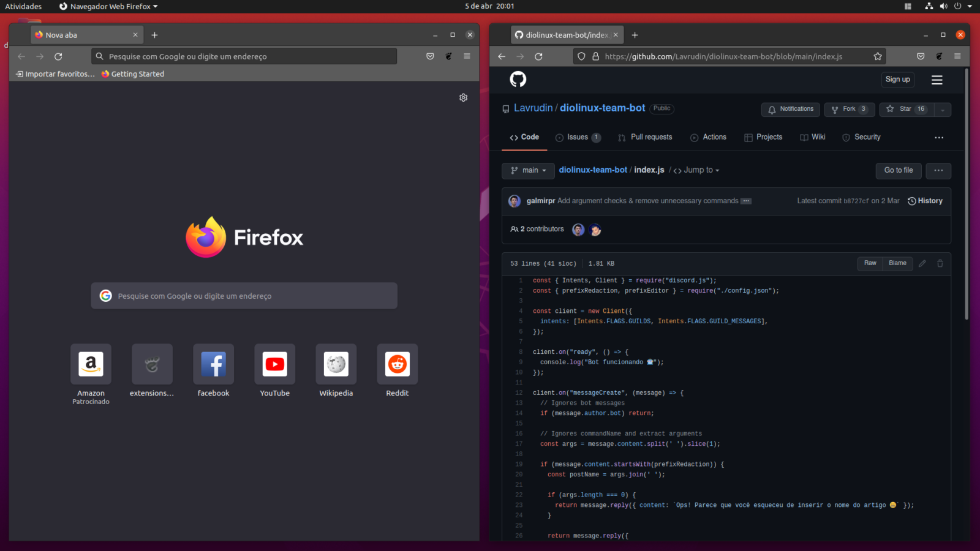980x551 pixels.
Task: Open repository Notifications button
Action: point(790,110)
